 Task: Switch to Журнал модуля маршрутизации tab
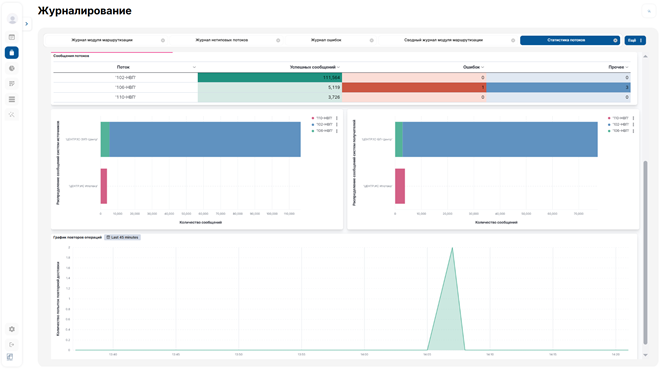coord(102,40)
